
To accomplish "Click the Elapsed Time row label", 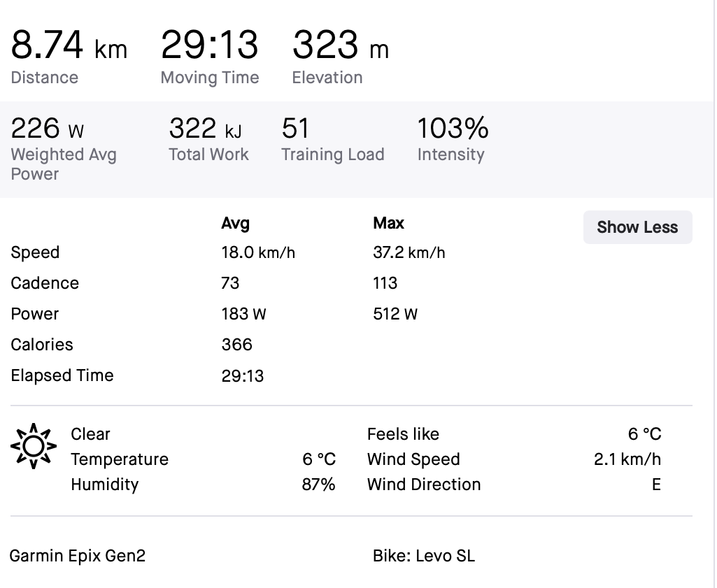I will 62,375.
